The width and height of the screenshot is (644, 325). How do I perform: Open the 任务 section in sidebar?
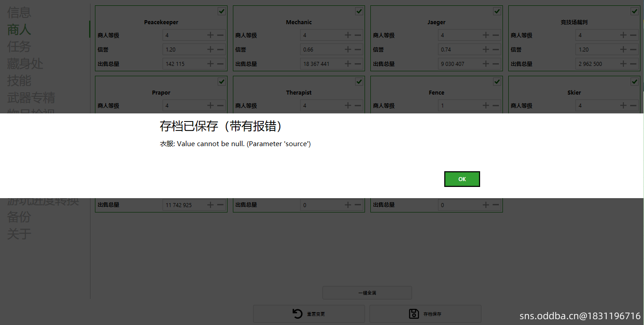click(x=19, y=46)
